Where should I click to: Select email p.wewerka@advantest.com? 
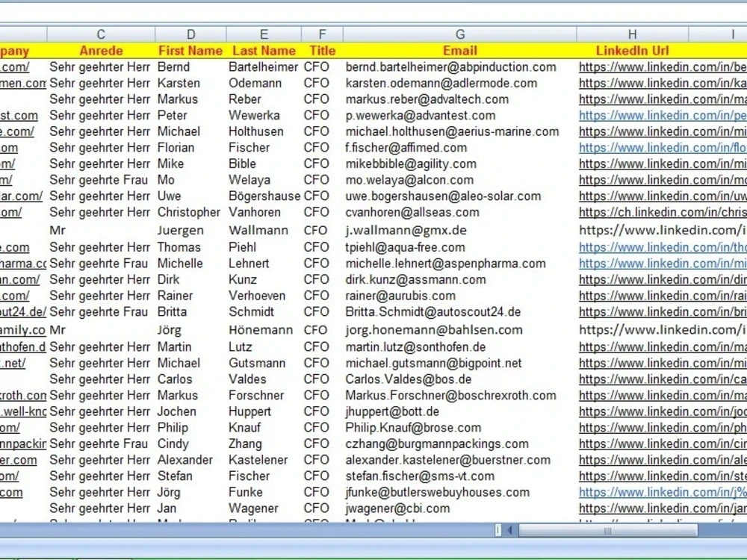click(x=420, y=116)
